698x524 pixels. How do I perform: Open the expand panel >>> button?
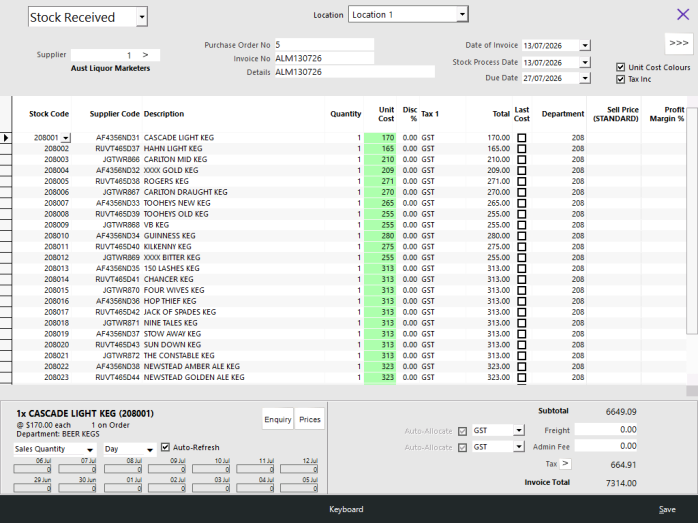678,43
